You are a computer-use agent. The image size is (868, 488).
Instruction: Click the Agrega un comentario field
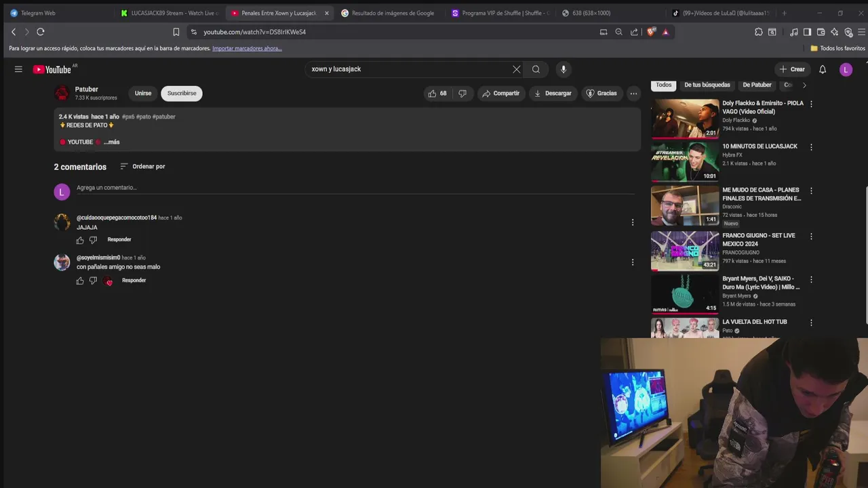click(355, 188)
